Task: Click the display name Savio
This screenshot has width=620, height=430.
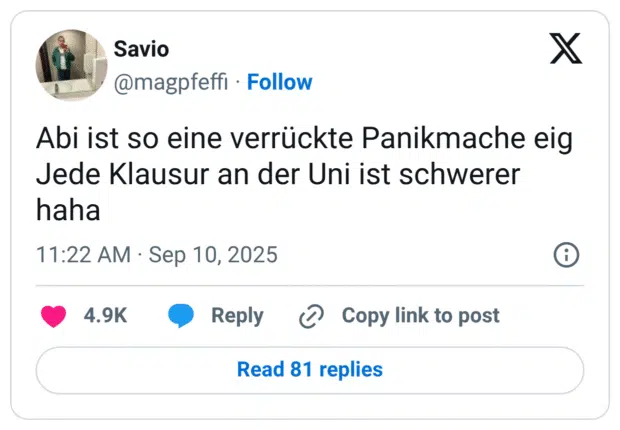Action: point(141,48)
